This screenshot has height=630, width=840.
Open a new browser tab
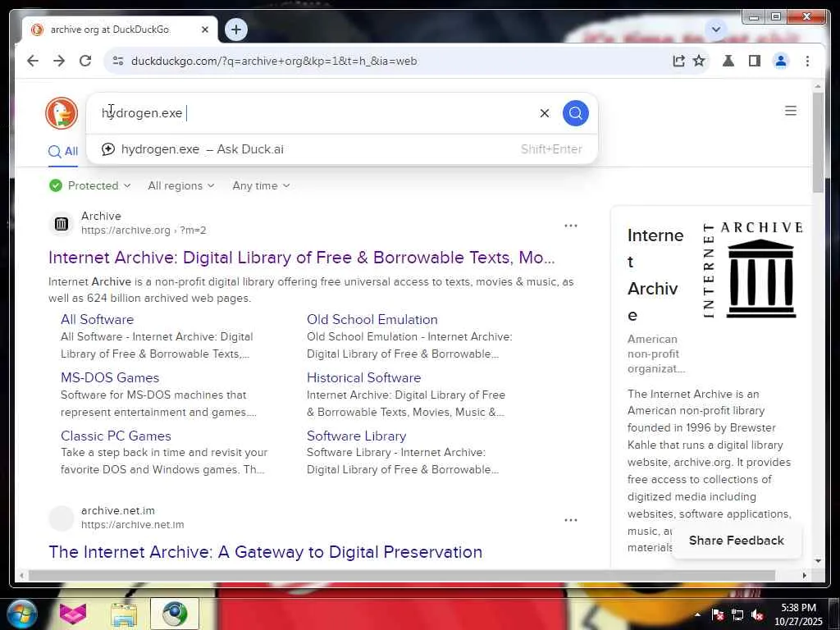pyautogui.click(x=236, y=30)
